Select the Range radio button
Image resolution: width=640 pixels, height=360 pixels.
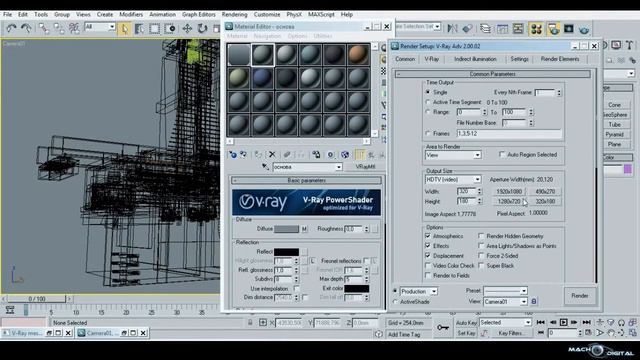click(428, 112)
